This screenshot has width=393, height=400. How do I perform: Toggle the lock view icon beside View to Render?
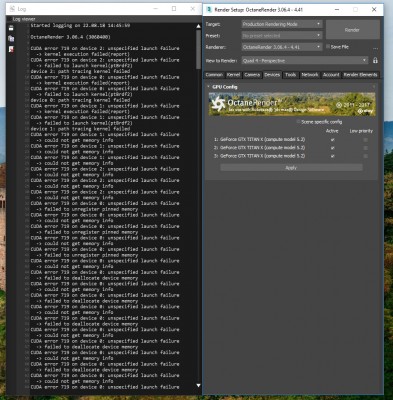[375, 61]
